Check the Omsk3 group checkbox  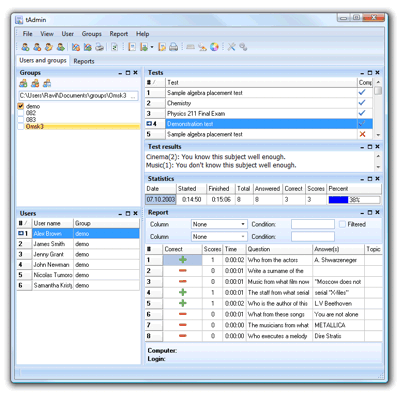(x=21, y=126)
